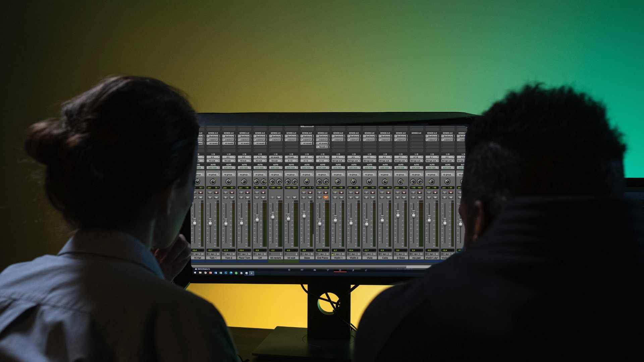Click the kit reverb send on Tom 1
The width and height of the screenshot is (644, 362).
click(x=213, y=143)
